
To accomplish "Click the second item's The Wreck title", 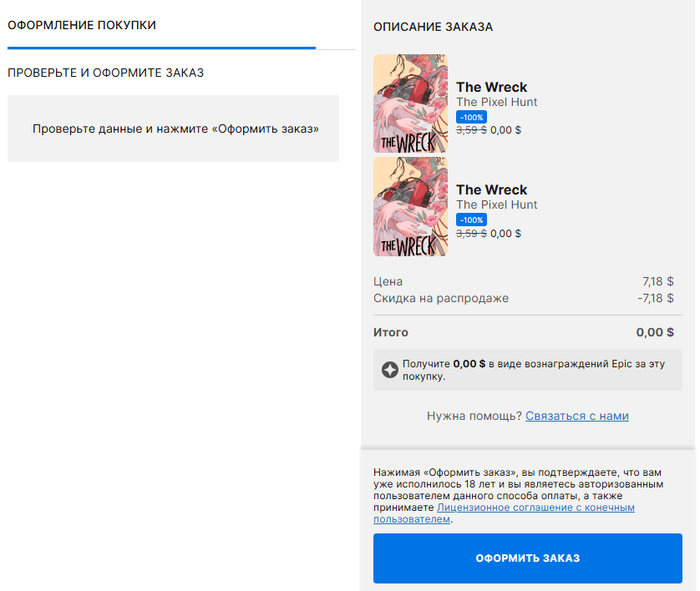I will tap(491, 190).
